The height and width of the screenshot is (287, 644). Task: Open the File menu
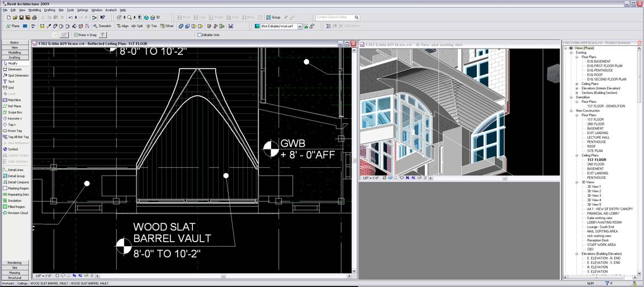[5, 10]
